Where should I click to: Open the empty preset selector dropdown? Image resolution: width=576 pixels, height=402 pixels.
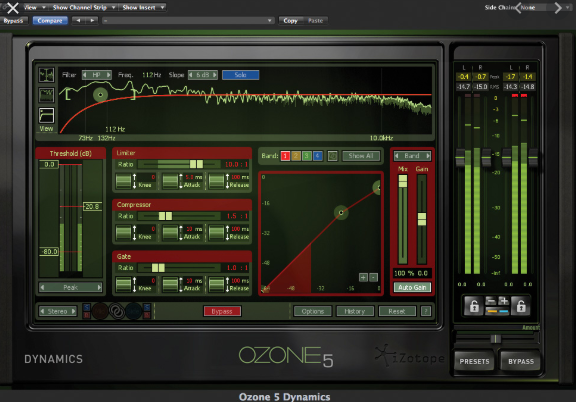point(188,21)
